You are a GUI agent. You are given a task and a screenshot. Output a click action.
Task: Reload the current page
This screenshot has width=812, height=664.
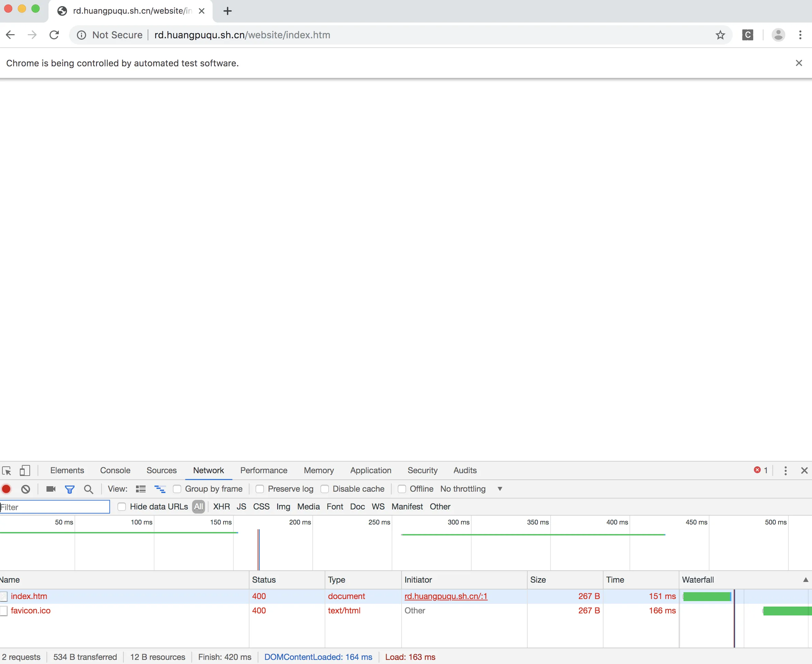point(54,35)
